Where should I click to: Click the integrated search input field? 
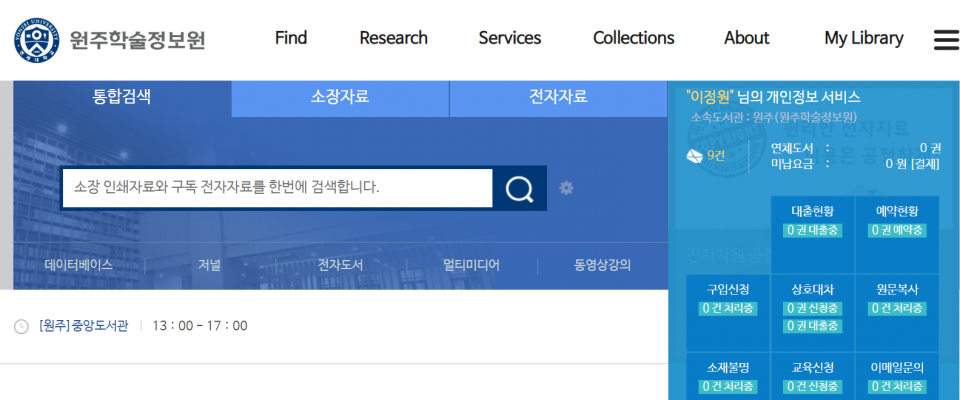click(x=277, y=188)
